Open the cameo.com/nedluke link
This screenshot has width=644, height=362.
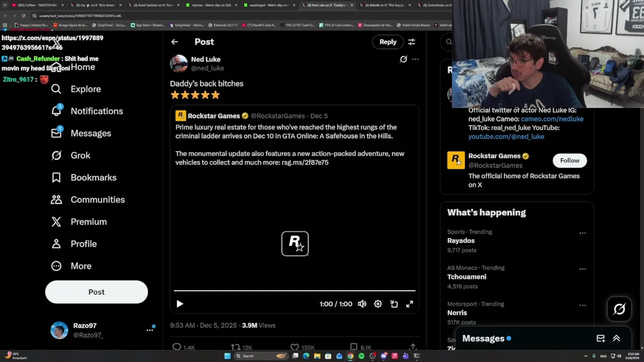(x=552, y=119)
